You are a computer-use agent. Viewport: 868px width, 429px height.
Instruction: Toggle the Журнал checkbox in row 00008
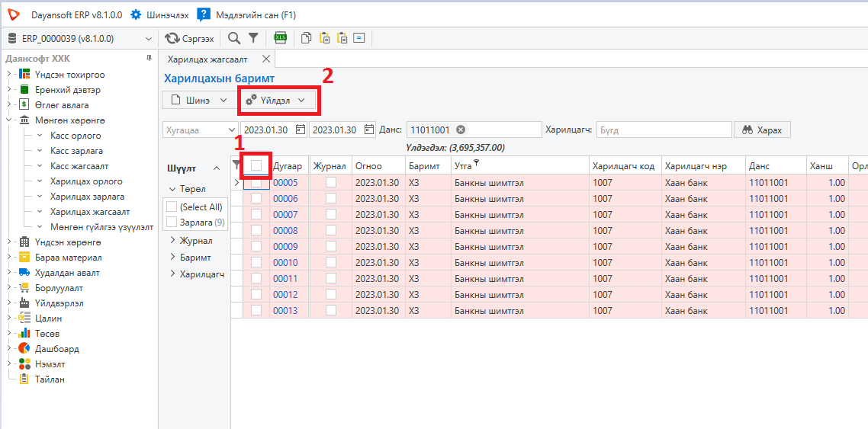(331, 231)
